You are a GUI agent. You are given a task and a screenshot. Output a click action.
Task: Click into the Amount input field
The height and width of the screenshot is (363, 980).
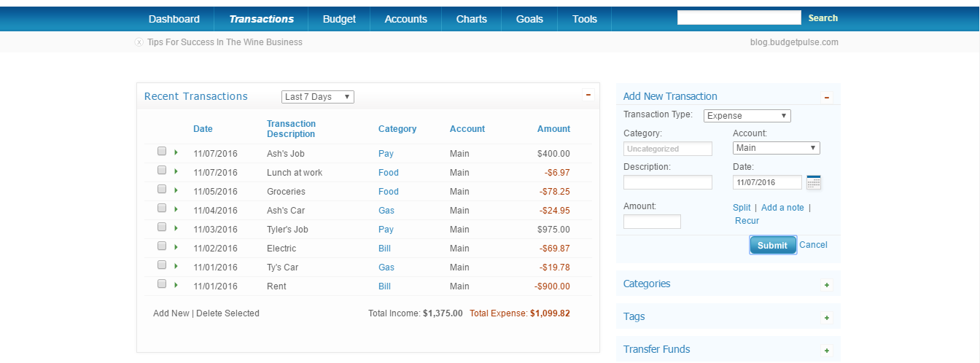pyautogui.click(x=652, y=222)
